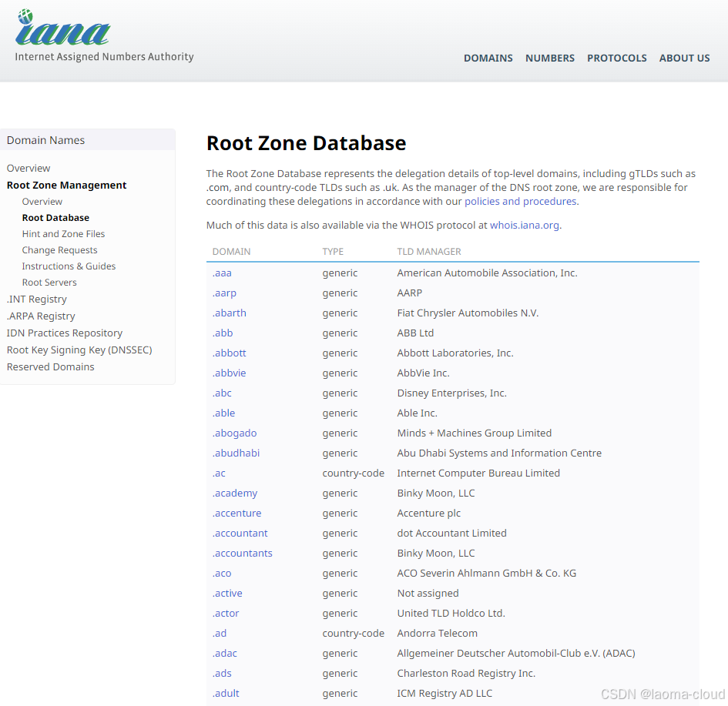Follow policies and procedures link

[521, 201]
